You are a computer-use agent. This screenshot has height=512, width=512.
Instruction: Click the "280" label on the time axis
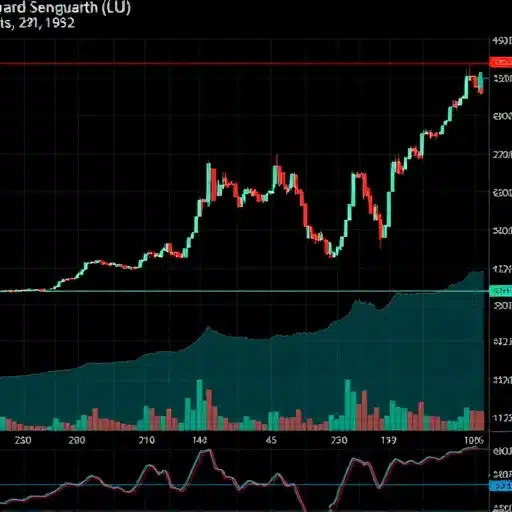77,440
